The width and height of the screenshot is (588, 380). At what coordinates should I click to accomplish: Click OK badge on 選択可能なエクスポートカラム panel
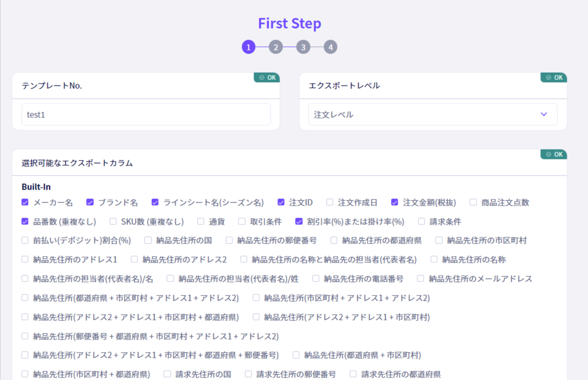(x=554, y=154)
